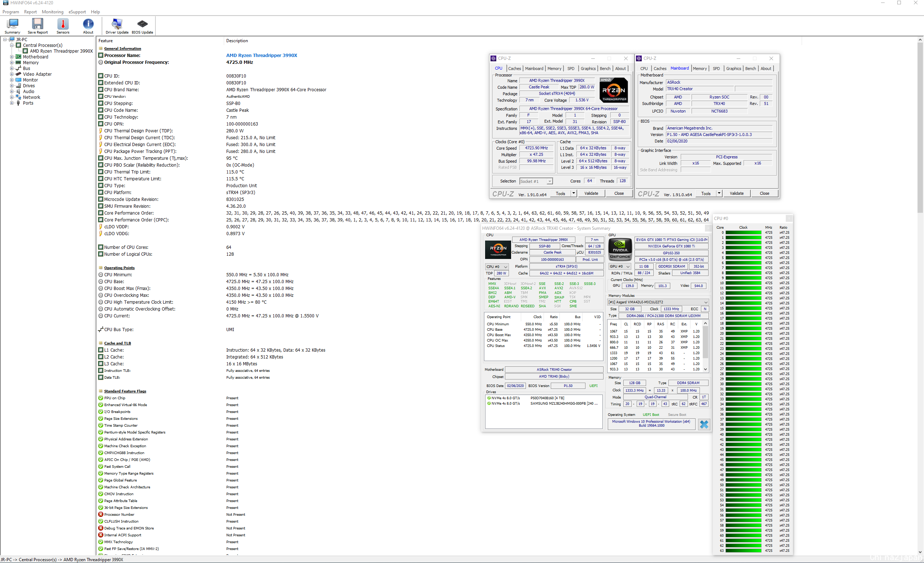Viewport: 924px width, 563px height.
Task: Click the CPU-Z app icon in first window title
Action: pos(493,58)
